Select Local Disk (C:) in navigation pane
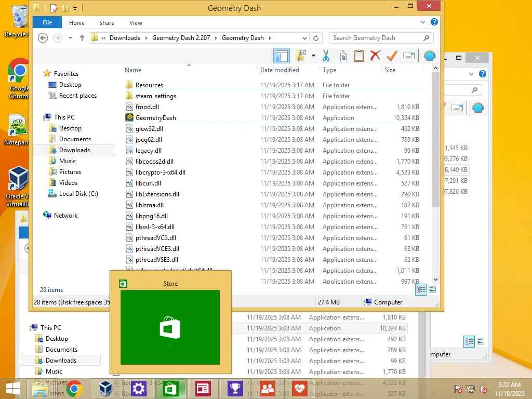The width and height of the screenshot is (532, 399). [x=78, y=194]
